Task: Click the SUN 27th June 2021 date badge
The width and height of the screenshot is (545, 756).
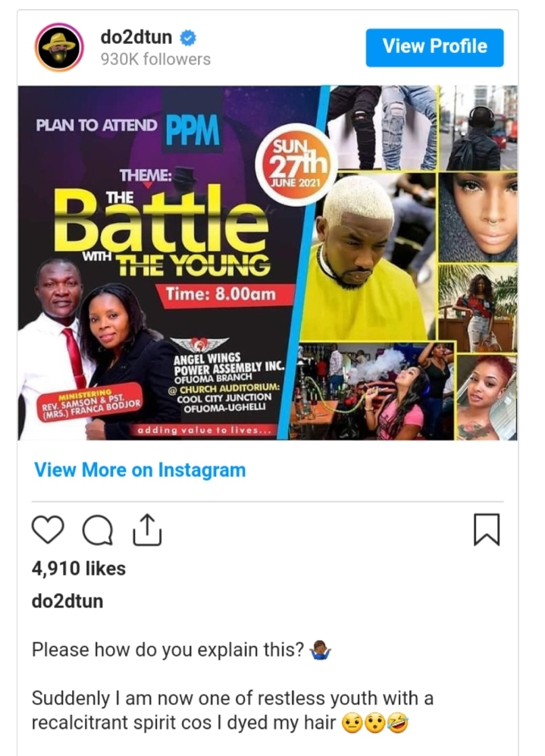Action: [296, 165]
